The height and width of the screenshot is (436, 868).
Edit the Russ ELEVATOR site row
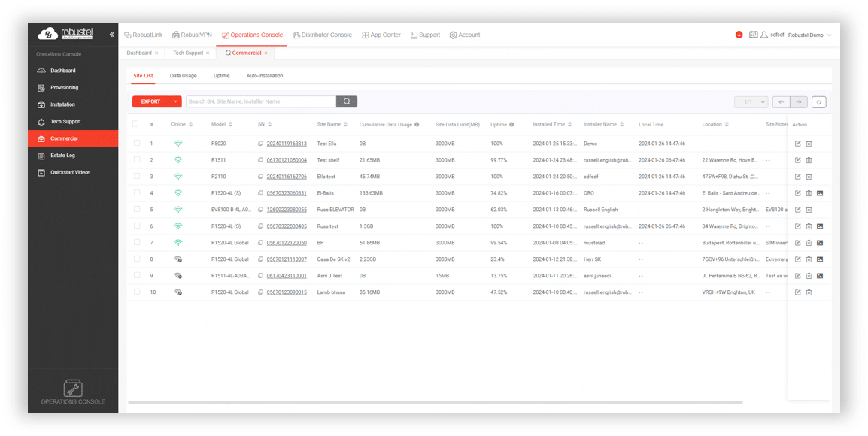coord(798,210)
